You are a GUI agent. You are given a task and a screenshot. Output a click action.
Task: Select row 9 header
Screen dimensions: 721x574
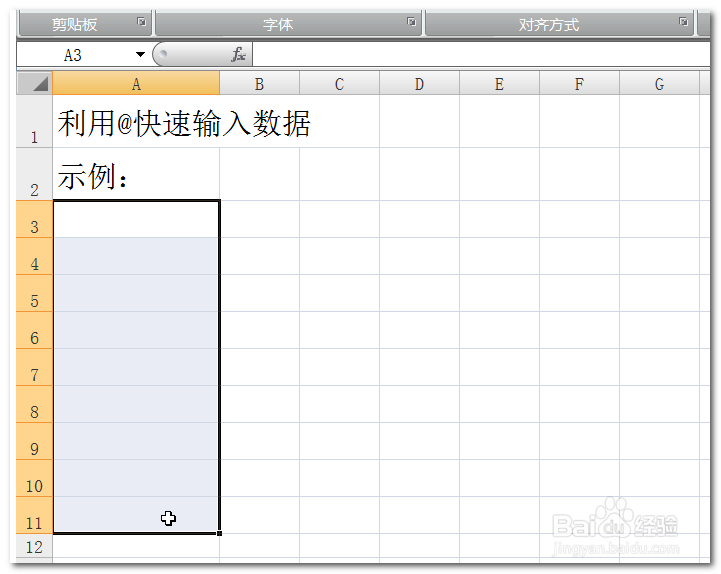(x=34, y=441)
